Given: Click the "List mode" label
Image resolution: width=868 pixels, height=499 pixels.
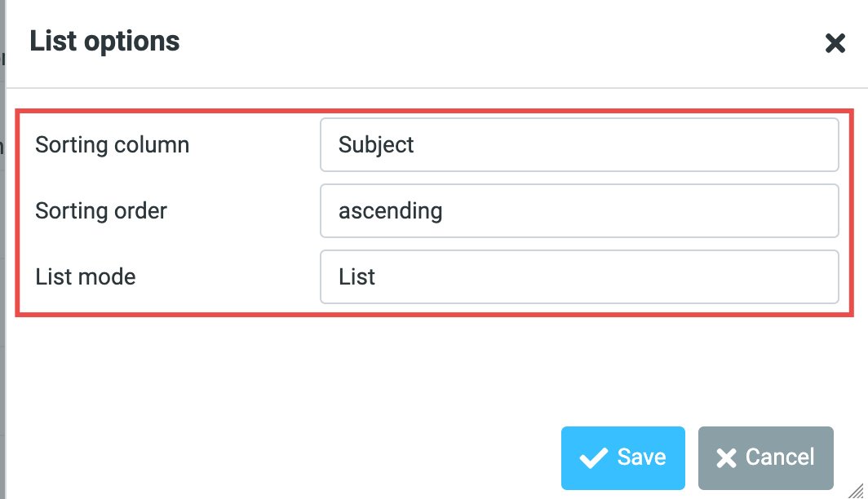Looking at the screenshot, I should pyautogui.click(x=86, y=277).
